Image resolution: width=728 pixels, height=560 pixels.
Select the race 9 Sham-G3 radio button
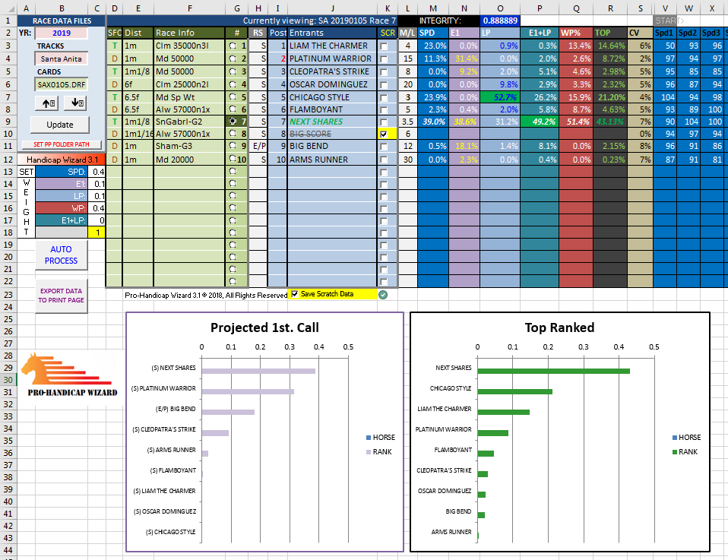(x=233, y=146)
